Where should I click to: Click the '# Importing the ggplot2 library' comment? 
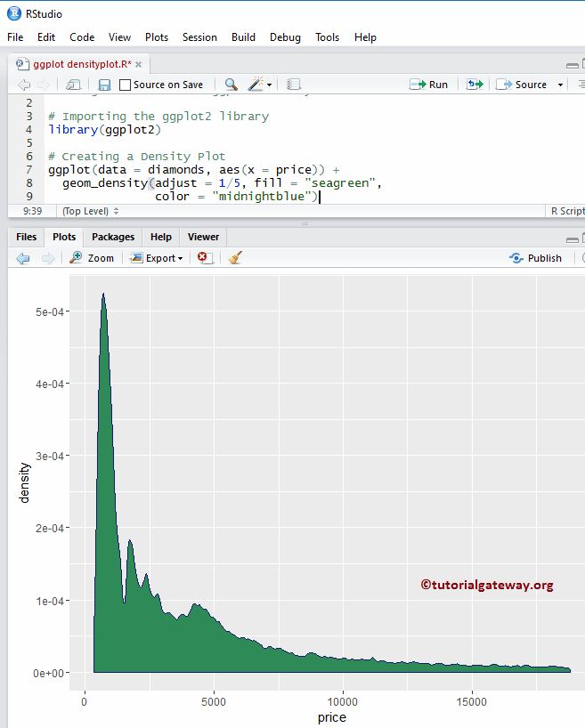click(x=158, y=117)
